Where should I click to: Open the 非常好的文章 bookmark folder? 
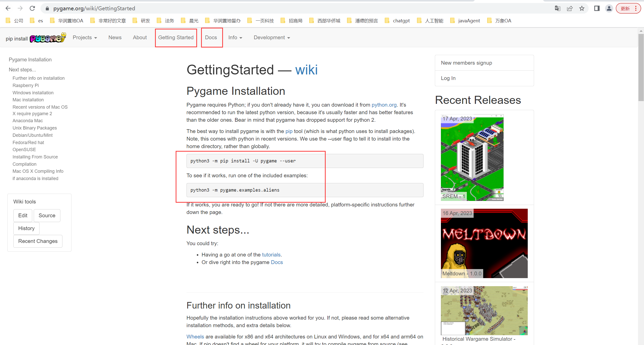click(108, 21)
